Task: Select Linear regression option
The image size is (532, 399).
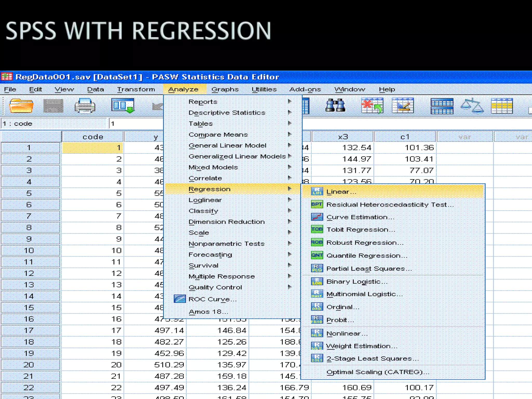Action: (x=341, y=192)
